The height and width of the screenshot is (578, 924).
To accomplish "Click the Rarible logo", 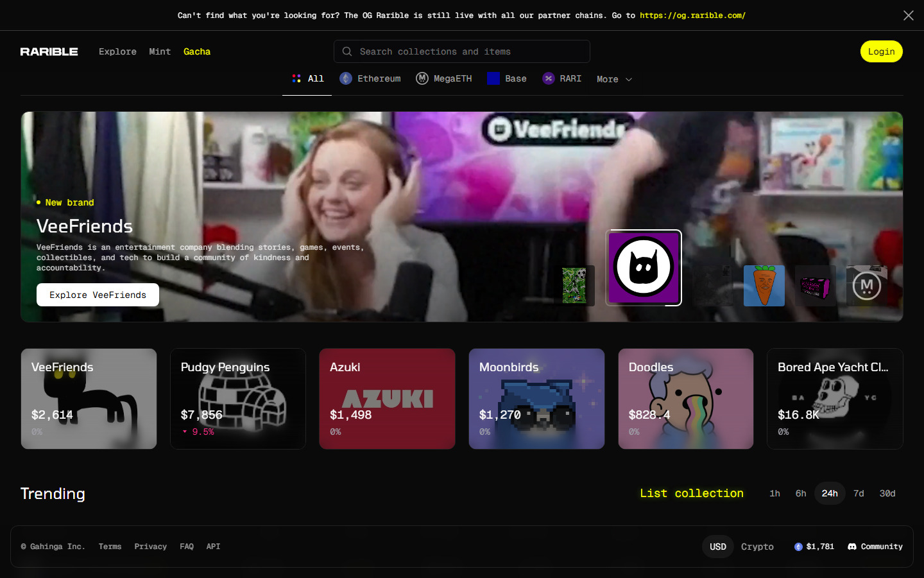I will (x=49, y=51).
